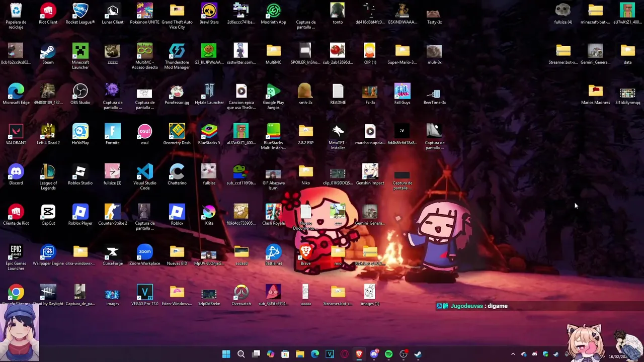Viewport: 644px width, 362px height.
Task: Select the Geometry Dash icon
Action: pos(177,134)
